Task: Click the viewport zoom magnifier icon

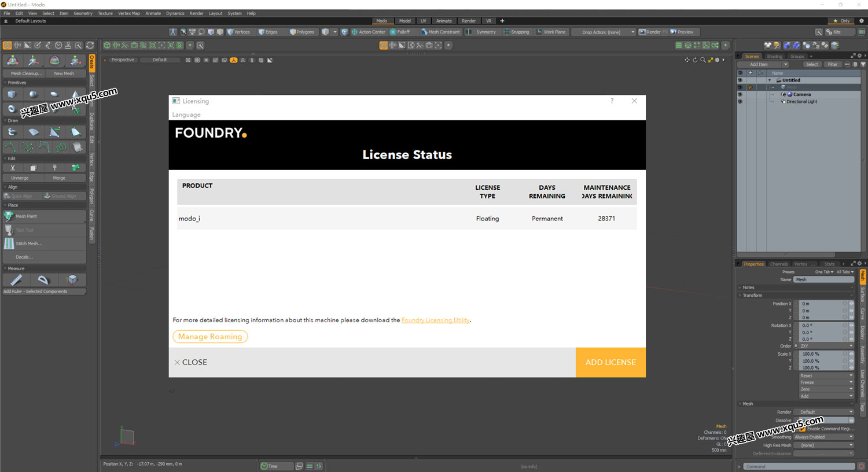Action: click(703, 60)
